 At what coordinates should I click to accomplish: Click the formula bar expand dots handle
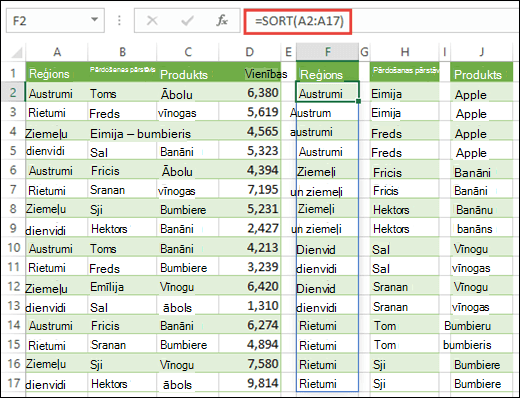click(119, 21)
